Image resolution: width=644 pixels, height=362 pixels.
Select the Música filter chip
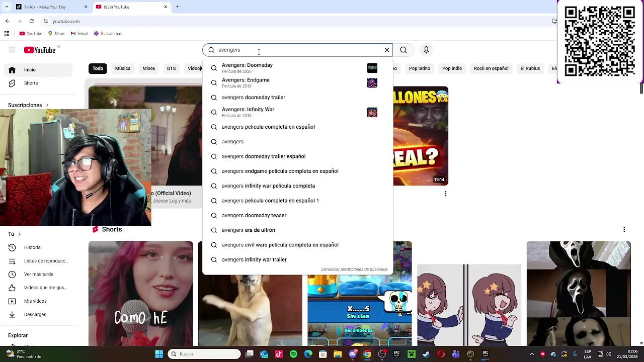pyautogui.click(x=123, y=68)
